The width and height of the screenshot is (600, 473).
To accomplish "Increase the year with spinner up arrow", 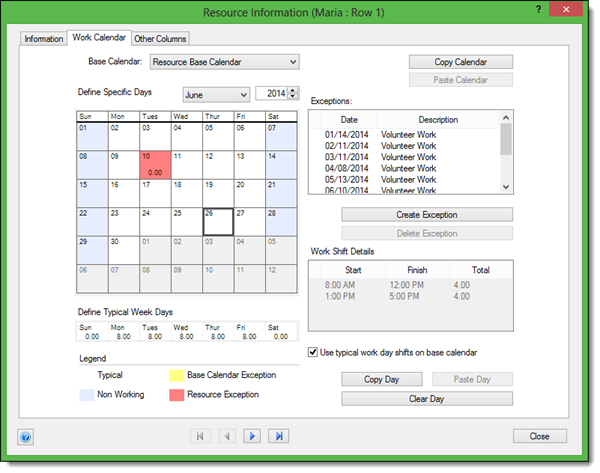I will (293, 90).
